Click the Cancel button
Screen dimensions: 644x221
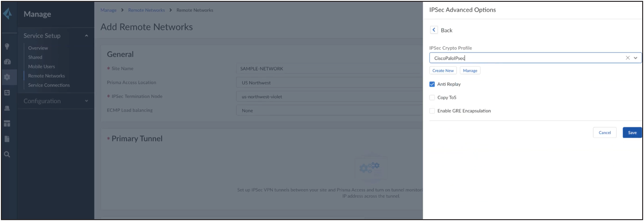tap(605, 132)
